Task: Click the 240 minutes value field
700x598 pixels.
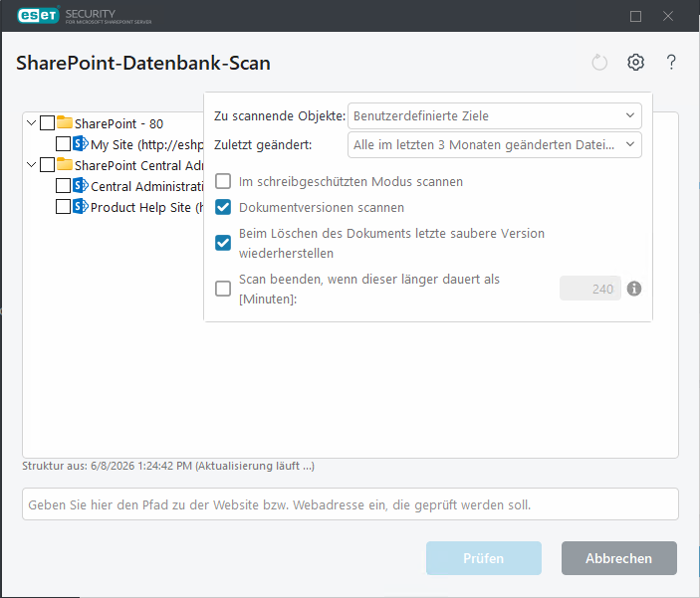Action: pyautogui.click(x=590, y=289)
